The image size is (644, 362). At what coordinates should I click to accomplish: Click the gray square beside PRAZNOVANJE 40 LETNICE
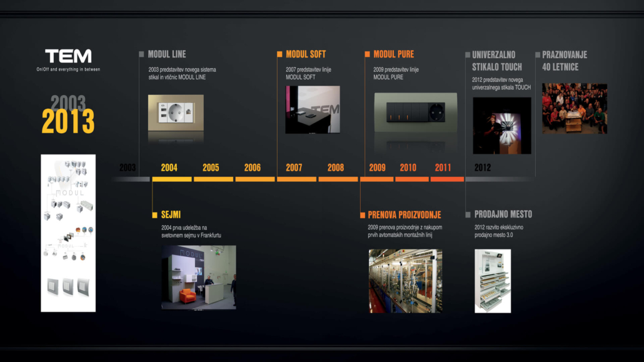(537, 55)
